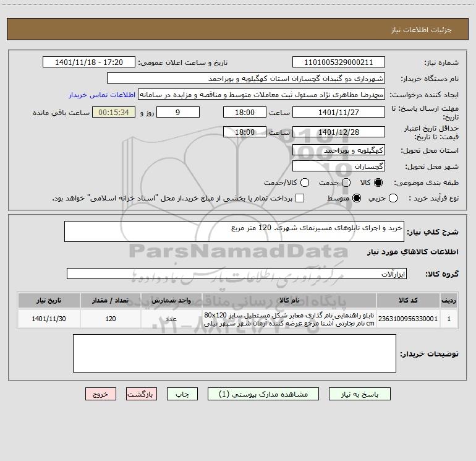The height and width of the screenshot is (461, 476).
Task: Open مشاهده مدارک پیوستی (1) button
Action: pos(263,394)
